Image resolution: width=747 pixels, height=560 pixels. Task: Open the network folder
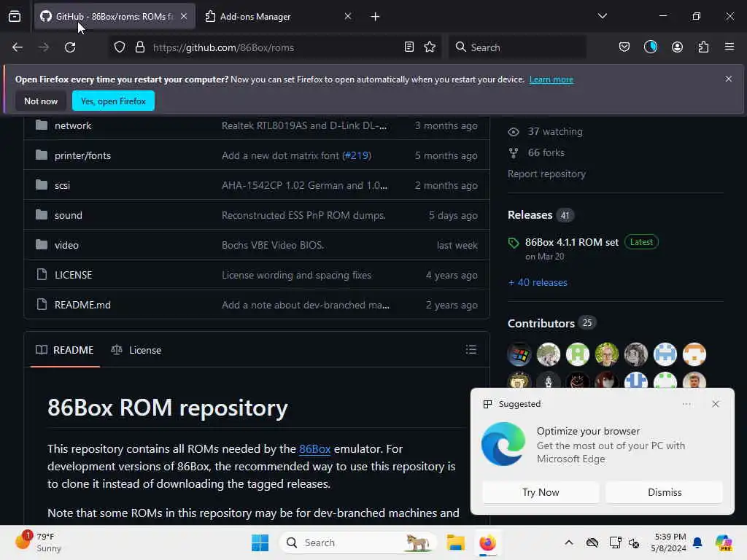point(73,125)
